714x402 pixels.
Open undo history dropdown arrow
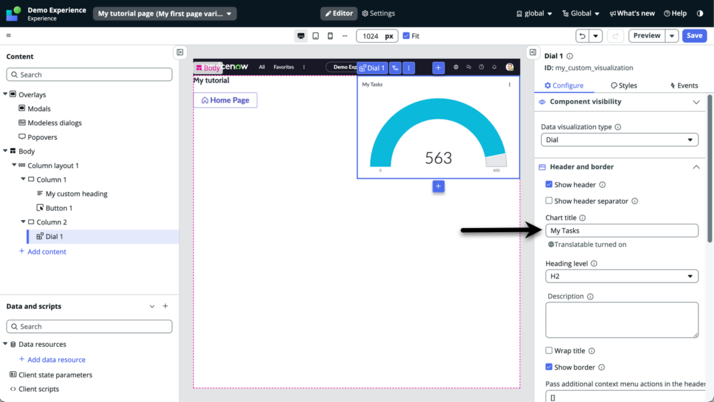[x=596, y=36]
